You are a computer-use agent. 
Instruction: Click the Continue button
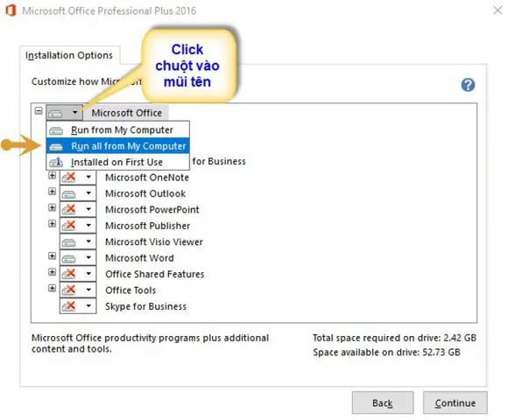pos(455,402)
